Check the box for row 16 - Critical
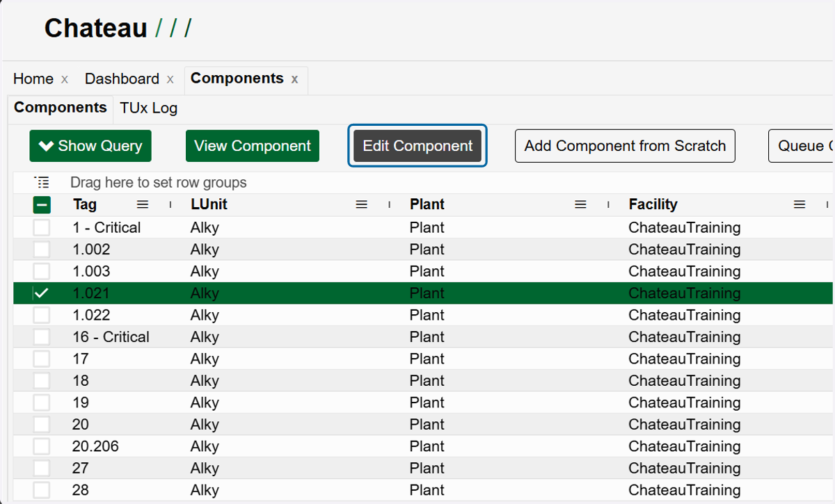835x504 pixels. coord(42,337)
